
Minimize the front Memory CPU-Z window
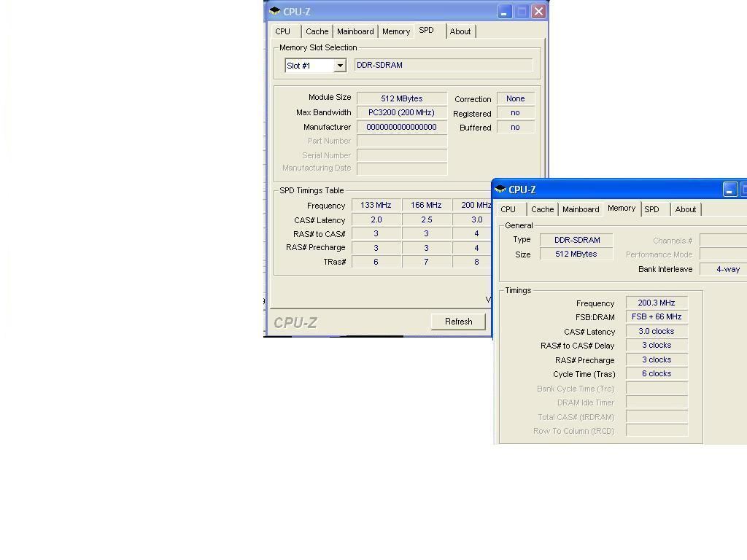[729, 190]
